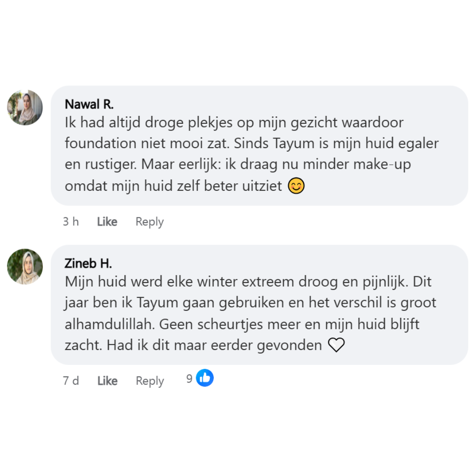Viewport: 476px width, 476px height.
Task: Click the word "alhamdulillah" in Zineb's comment
Action: tap(110, 324)
